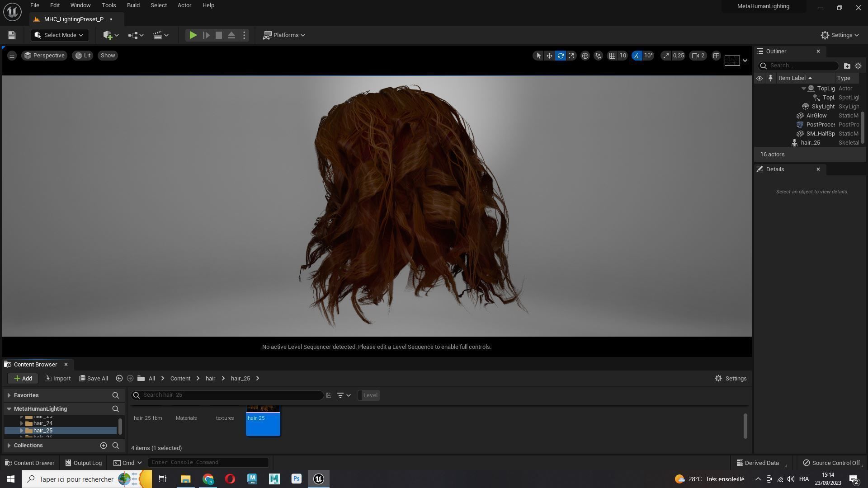The width and height of the screenshot is (868, 488).
Task: Toggle Outliner visibility eye column
Action: click(x=759, y=78)
